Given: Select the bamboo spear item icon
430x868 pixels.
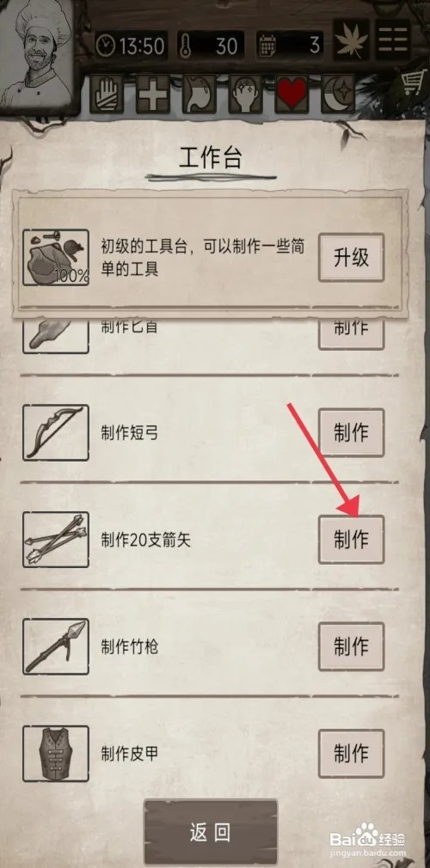Looking at the screenshot, I should tap(56, 646).
